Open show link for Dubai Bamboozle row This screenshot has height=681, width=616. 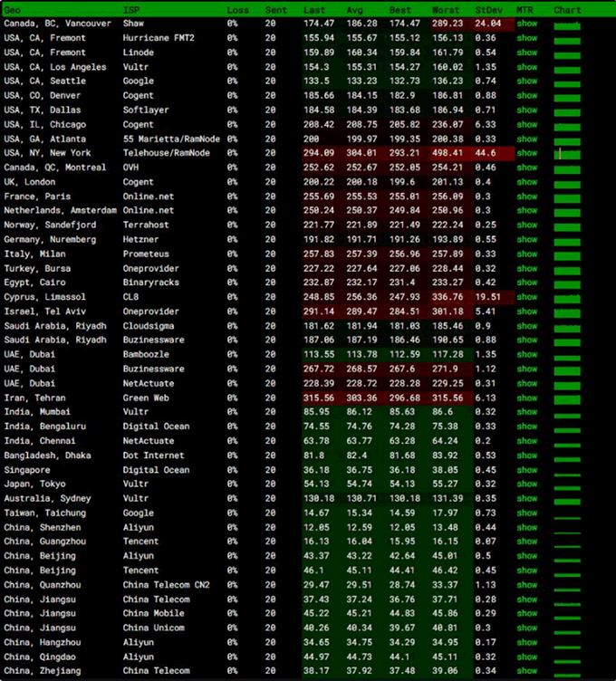526,355
